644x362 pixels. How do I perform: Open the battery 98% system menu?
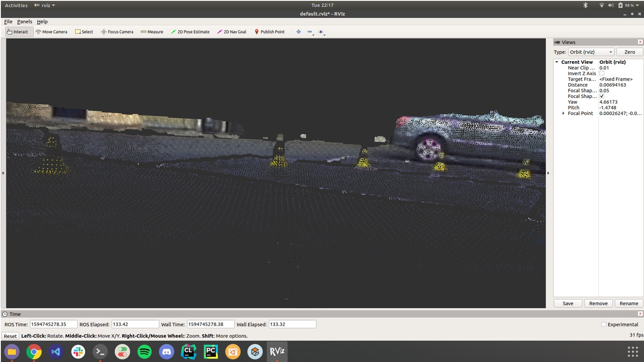pos(629,5)
